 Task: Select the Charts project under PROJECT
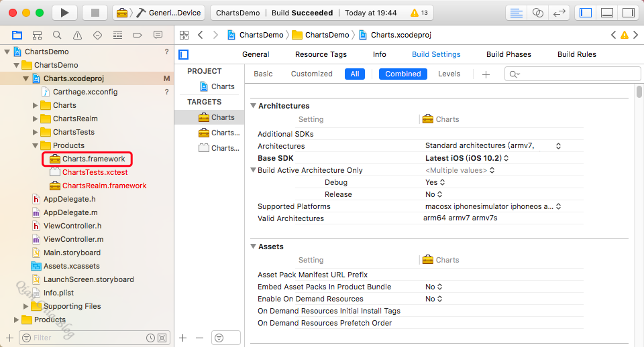click(x=217, y=86)
